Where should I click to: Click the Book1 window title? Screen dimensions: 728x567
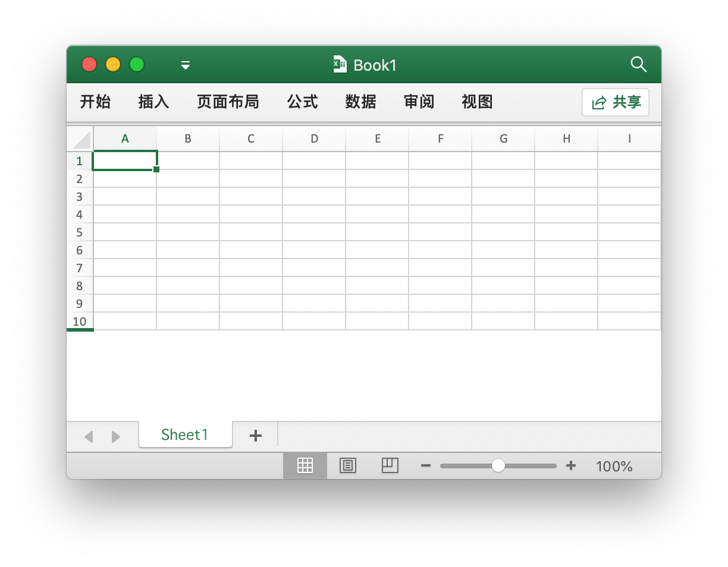(x=375, y=65)
